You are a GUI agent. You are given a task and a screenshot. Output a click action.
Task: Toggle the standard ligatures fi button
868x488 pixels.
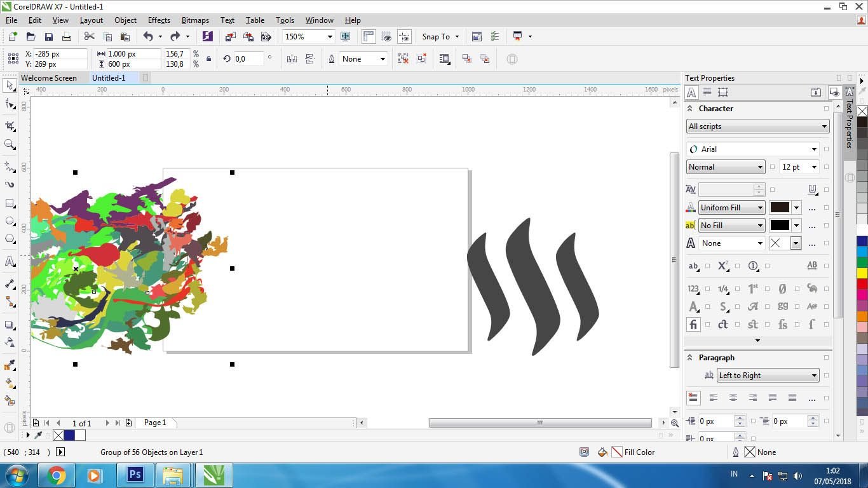coord(693,325)
